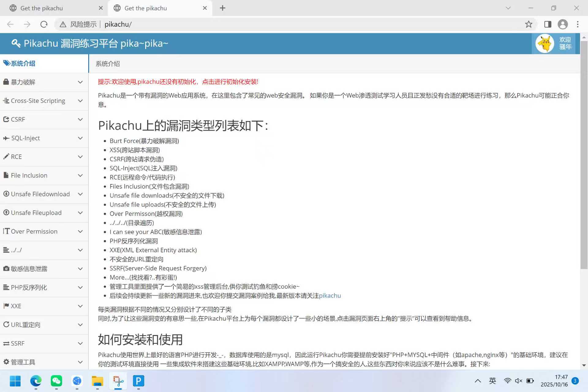Open the browser side panel icon
The width and height of the screenshot is (588, 392).
(x=548, y=24)
